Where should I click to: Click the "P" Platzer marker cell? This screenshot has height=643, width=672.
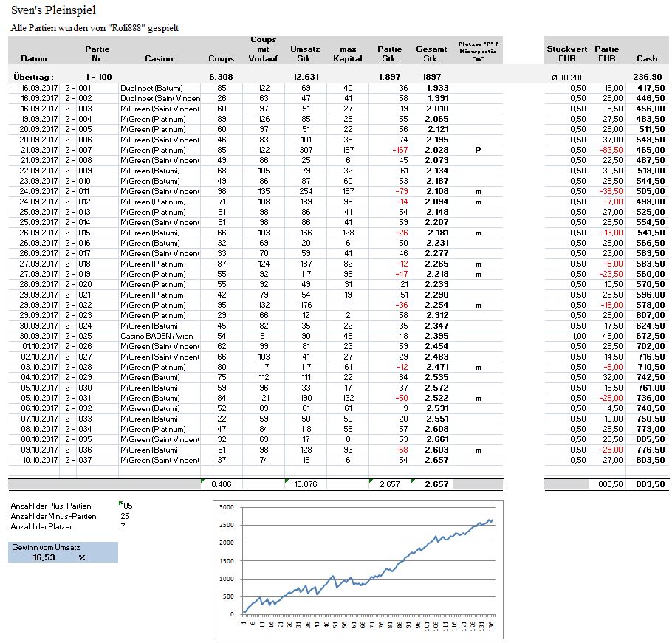(x=478, y=150)
